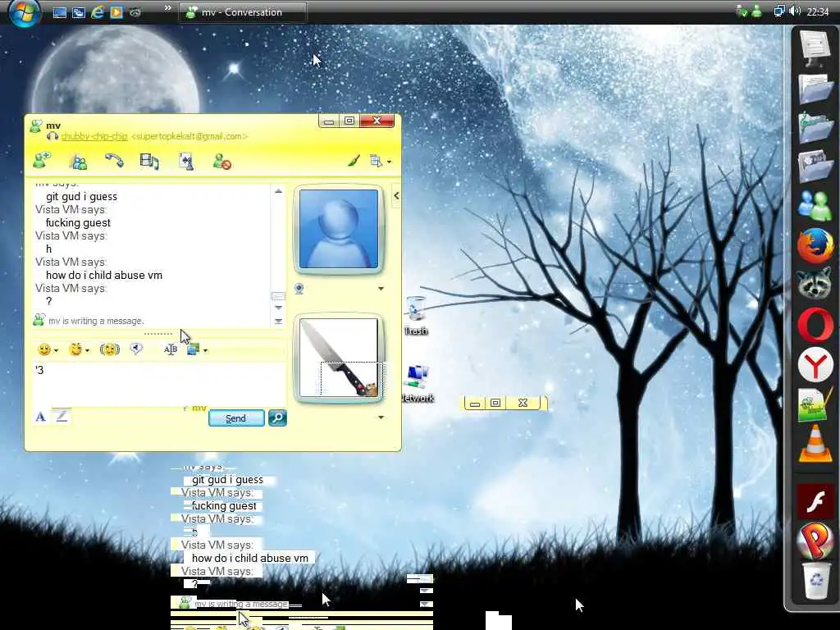Viewport: 840px width, 630px height.
Task: Click the contact's blue avatar picture
Action: pos(339,229)
